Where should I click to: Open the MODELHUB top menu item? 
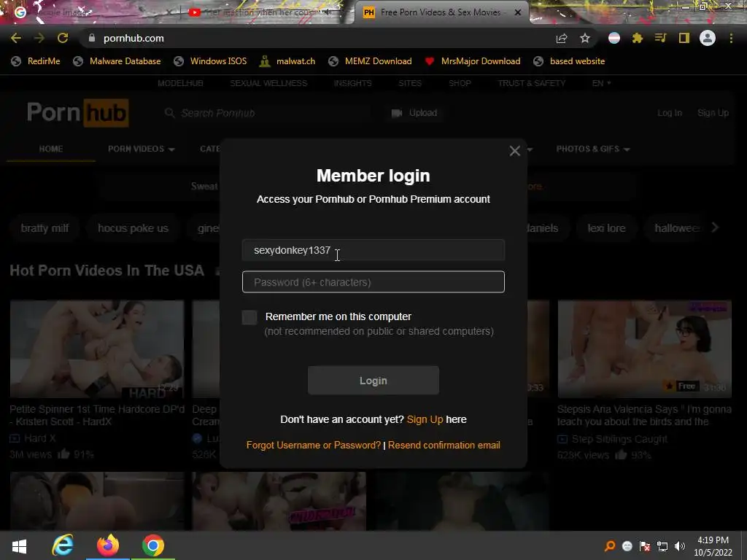tap(180, 83)
